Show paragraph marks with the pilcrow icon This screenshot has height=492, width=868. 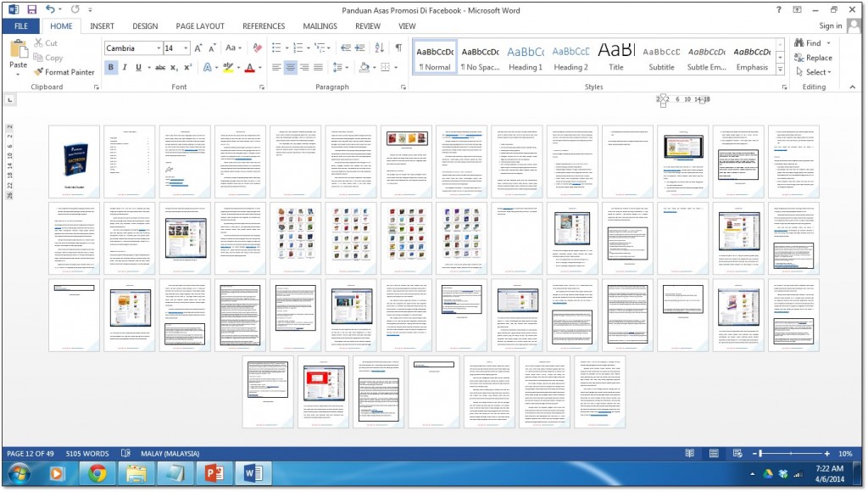(x=398, y=48)
